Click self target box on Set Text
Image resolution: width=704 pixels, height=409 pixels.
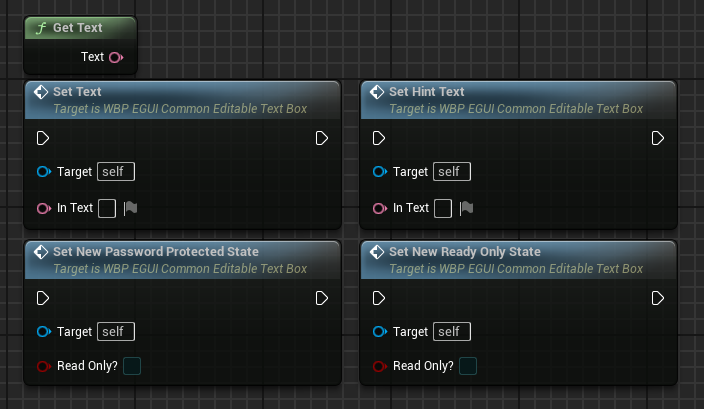pos(116,172)
